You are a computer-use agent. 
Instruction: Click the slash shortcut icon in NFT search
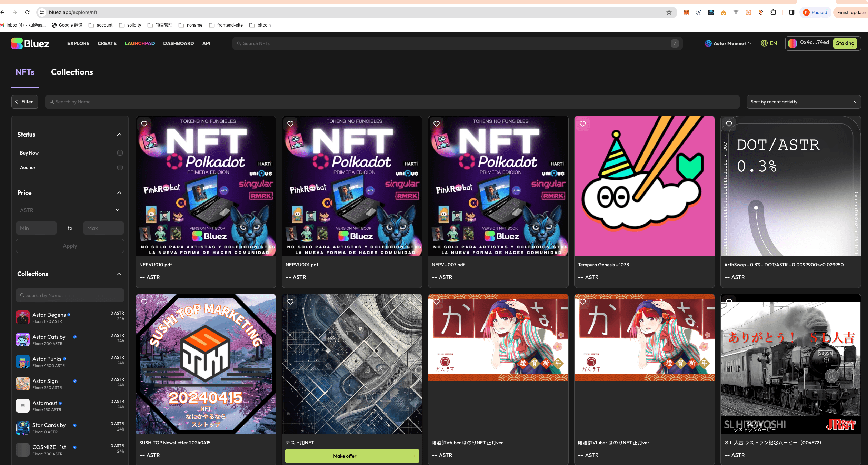675,43
